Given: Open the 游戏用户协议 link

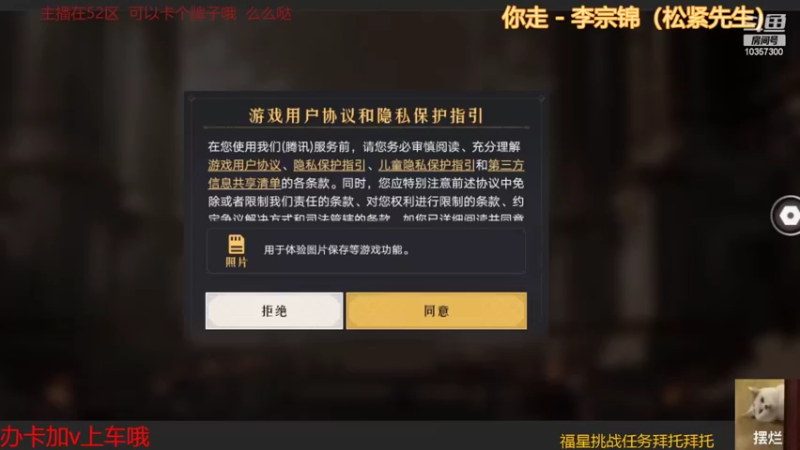Looking at the screenshot, I should 244,165.
